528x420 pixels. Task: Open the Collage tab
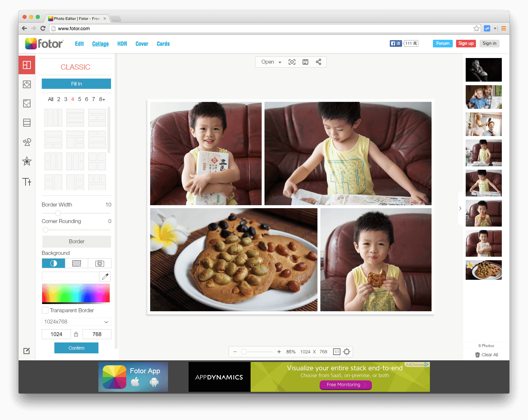coord(100,44)
